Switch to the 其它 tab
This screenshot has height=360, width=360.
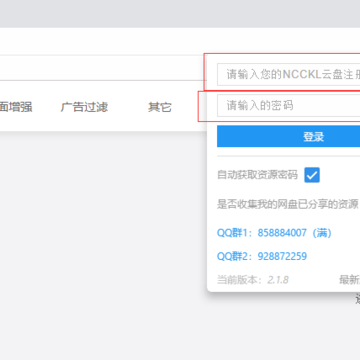tap(160, 107)
